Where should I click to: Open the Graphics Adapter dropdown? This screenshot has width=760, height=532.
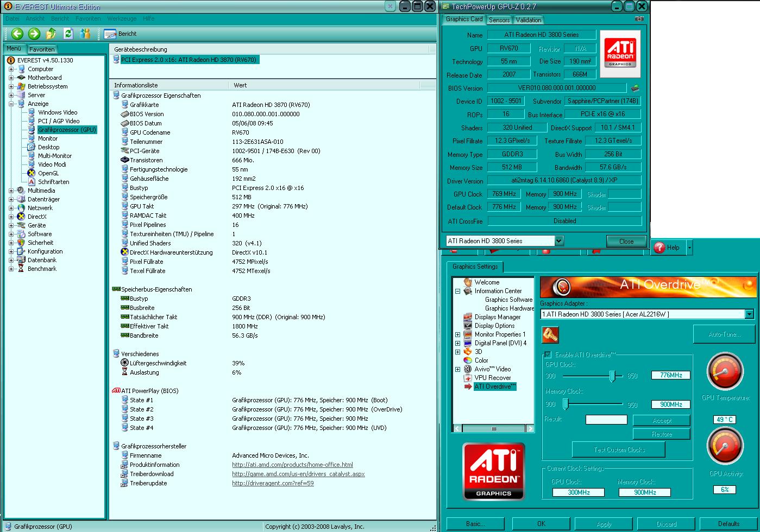click(750, 314)
